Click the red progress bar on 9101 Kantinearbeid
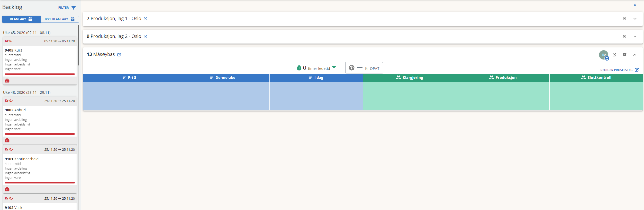The image size is (644, 210). 40,183
